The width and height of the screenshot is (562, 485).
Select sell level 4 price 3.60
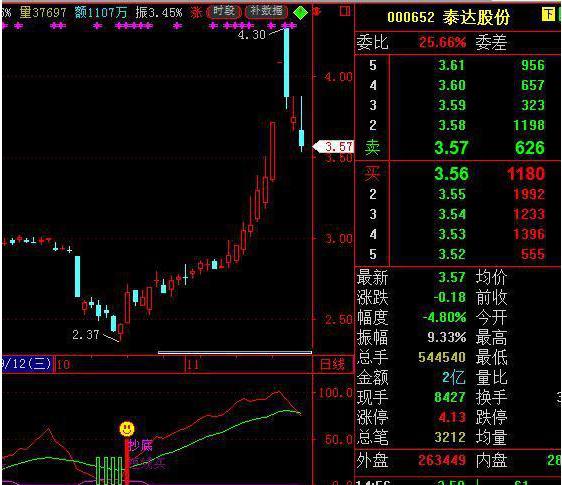(x=452, y=85)
